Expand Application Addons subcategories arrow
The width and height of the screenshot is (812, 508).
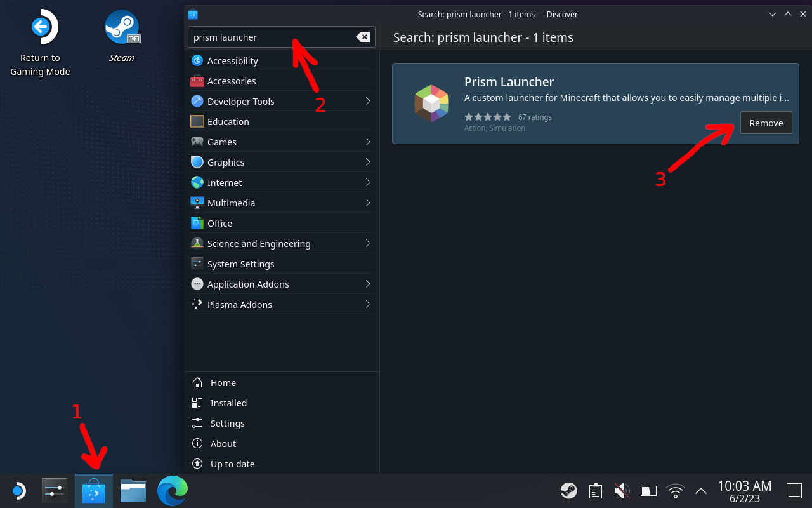368,284
